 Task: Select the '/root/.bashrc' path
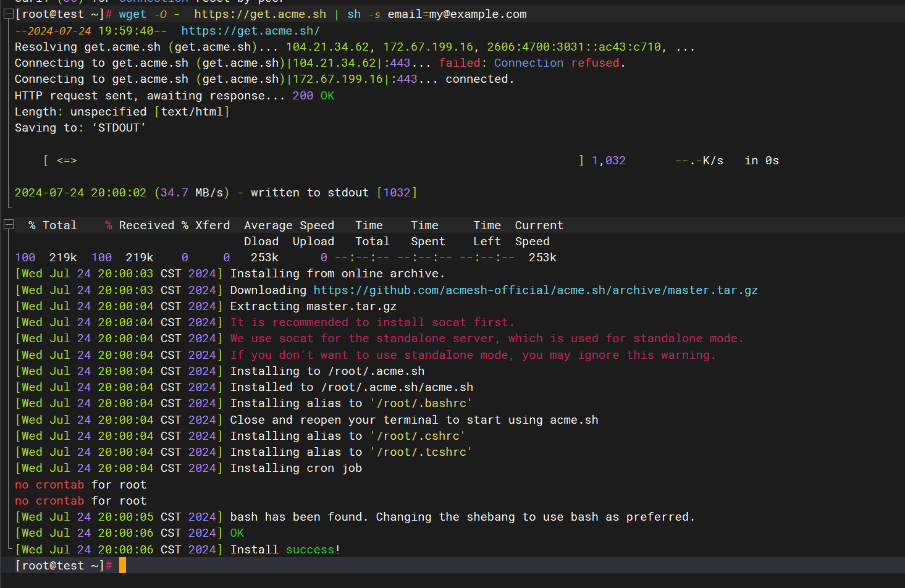point(421,403)
